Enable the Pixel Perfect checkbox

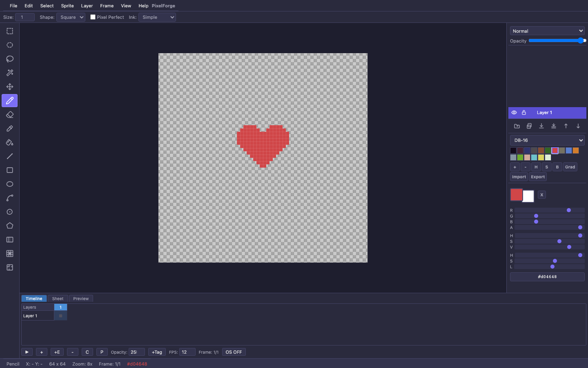[x=93, y=17]
